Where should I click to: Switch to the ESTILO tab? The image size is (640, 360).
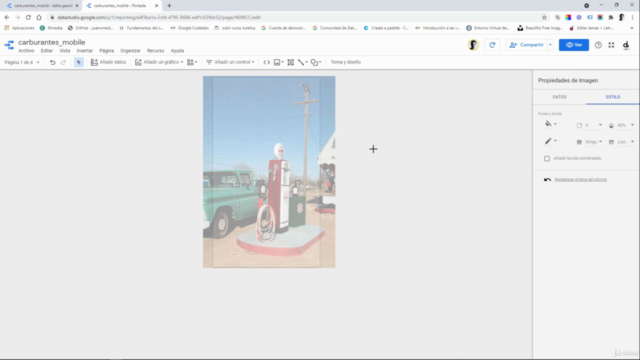pyautogui.click(x=613, y=97)
